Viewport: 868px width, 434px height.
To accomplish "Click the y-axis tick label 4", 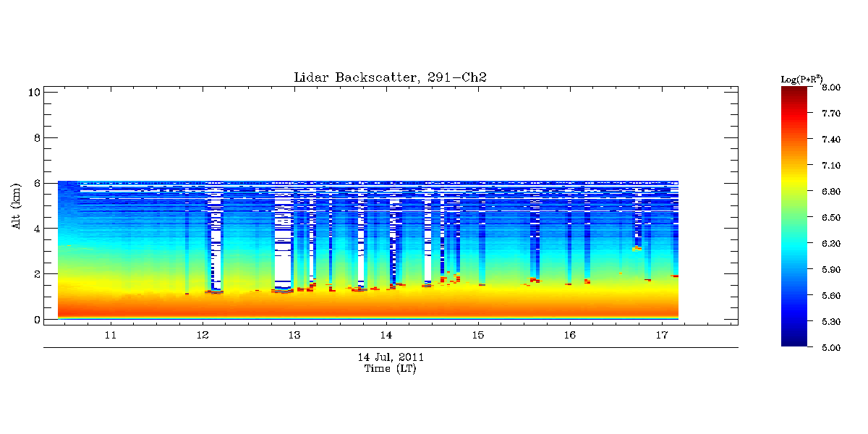I will click(x=35, y=229).
